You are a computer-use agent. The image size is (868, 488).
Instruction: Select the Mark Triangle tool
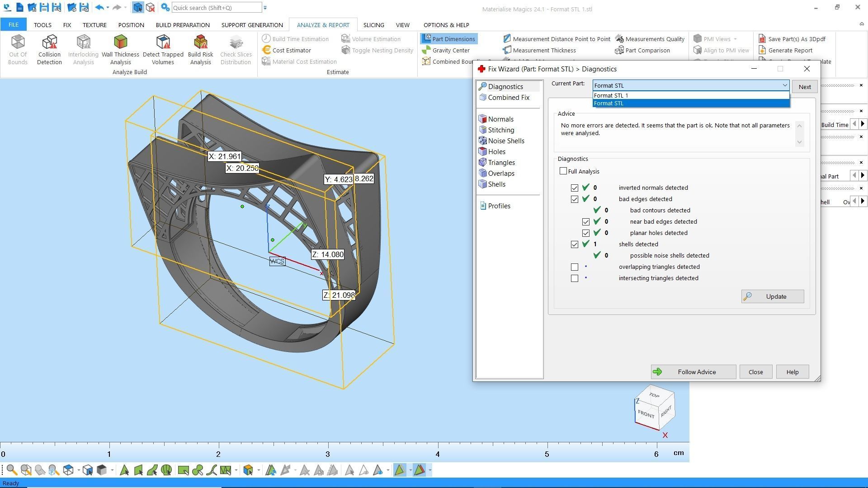[124, 470]
